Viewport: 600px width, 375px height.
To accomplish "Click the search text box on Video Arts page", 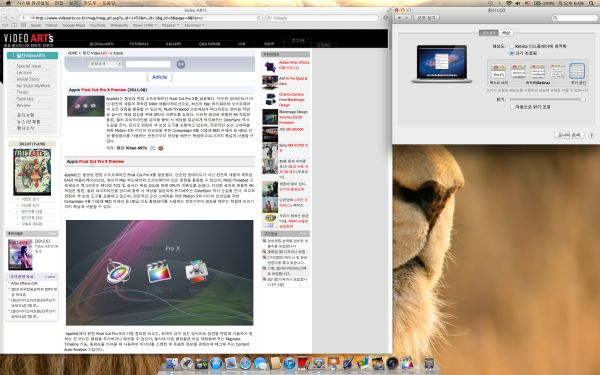I will pyautogui.click(x=148, y=64).
